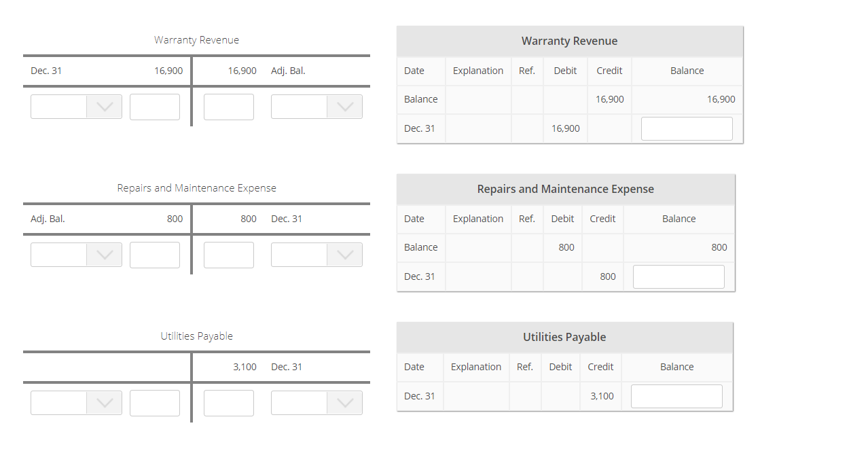Click the debit amount field under Repairs and Maintenance Expense

click(154, 255)
